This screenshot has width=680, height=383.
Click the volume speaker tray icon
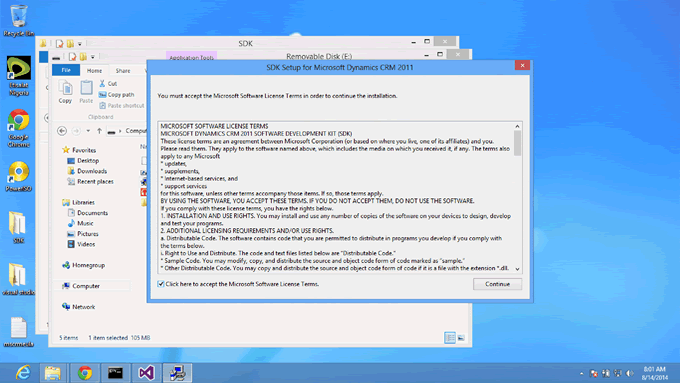tap(630, 373)
